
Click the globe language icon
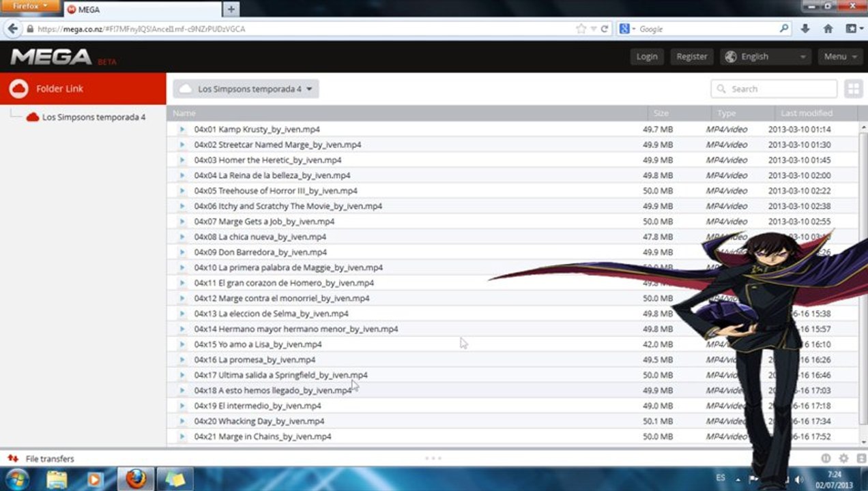pyautogui.click(x=731, y=57)
